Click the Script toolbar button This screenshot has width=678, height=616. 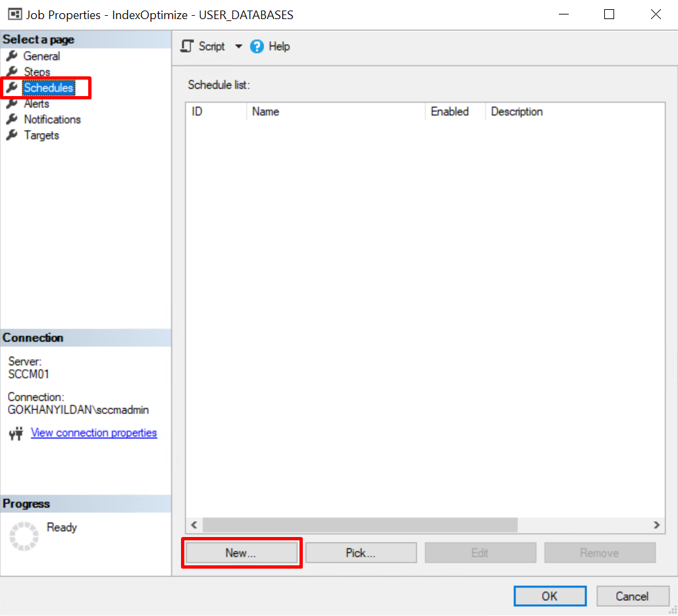point(203,46)
